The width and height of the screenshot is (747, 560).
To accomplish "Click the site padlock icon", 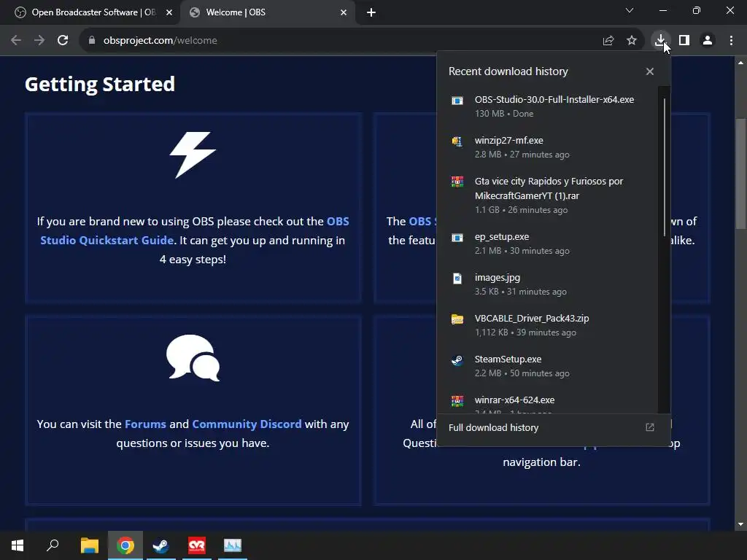I will [92, 40].
